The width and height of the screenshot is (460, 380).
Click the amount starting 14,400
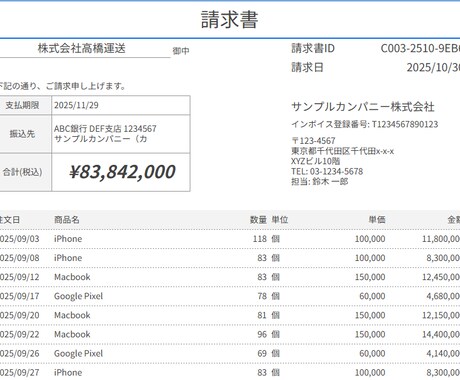coord(441,334)
